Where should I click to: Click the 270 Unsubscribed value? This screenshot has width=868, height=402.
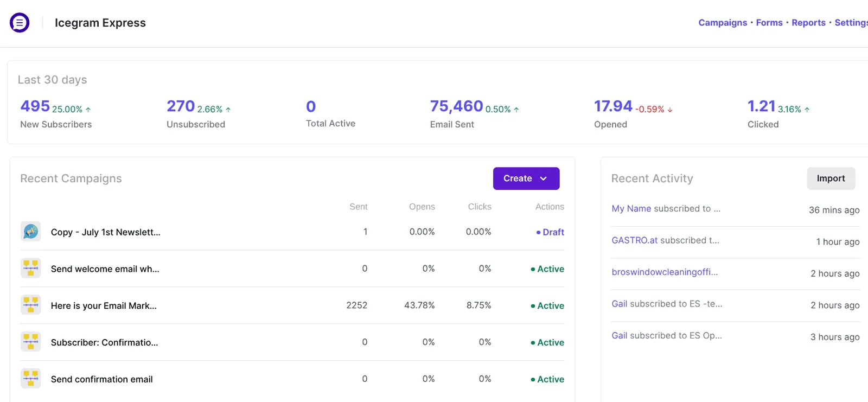[x=181, y=106]
